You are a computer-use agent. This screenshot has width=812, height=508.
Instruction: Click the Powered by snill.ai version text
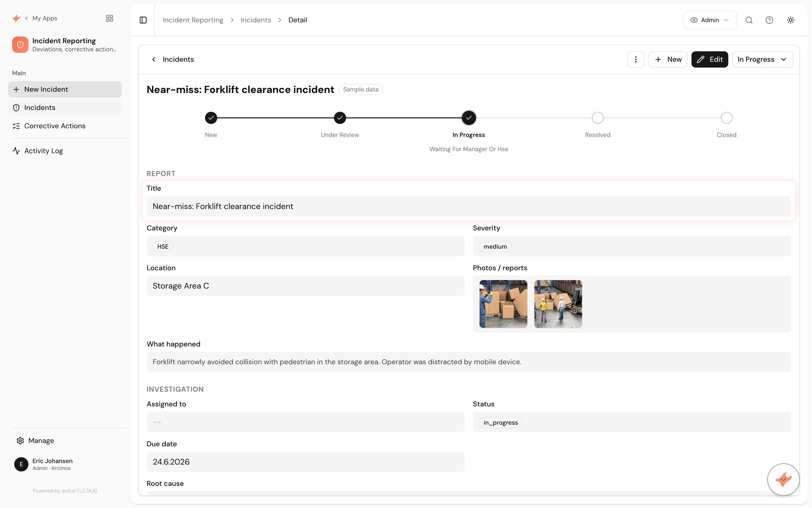[x=65, y=491]
